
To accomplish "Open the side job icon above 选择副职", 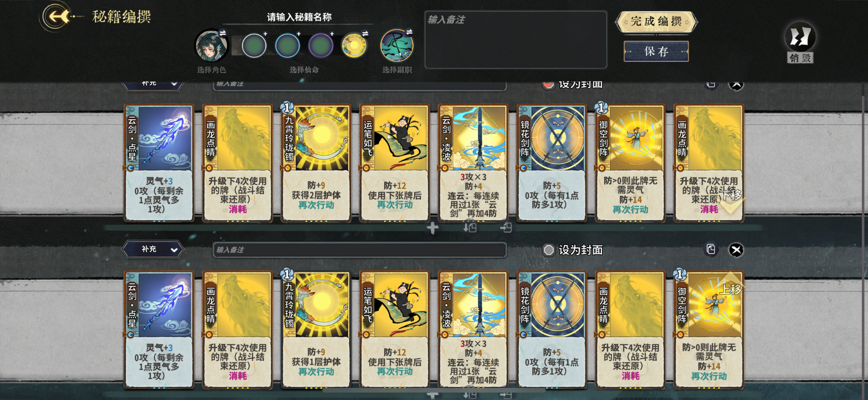I will (x=397, y=46).
